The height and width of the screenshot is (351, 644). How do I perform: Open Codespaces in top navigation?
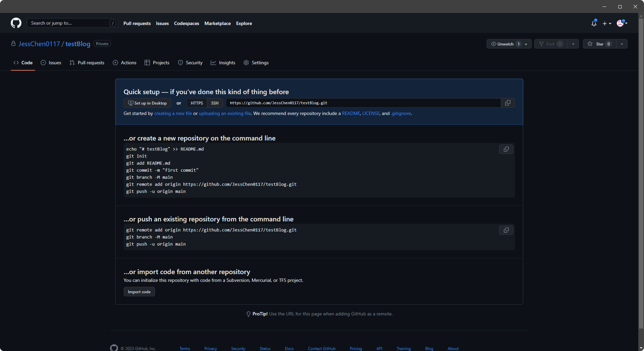click(x=186, y=24)
